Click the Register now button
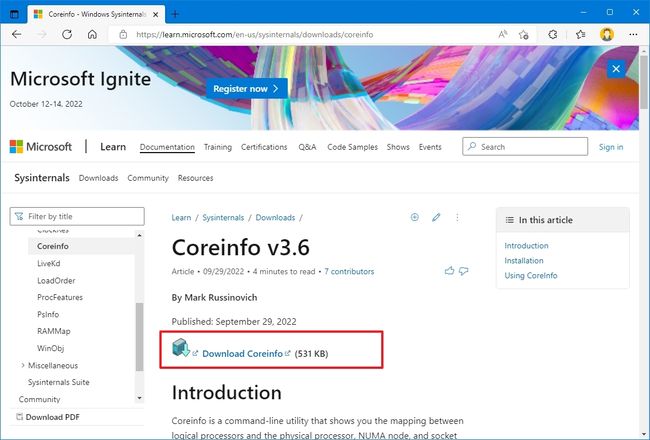This screenshot has height=440, width=650. click(247, 88)
